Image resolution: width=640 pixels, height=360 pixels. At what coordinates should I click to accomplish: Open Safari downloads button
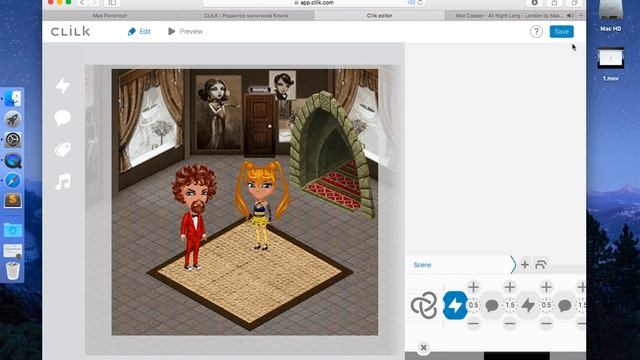pyautogui.click(x=534, y=3)
